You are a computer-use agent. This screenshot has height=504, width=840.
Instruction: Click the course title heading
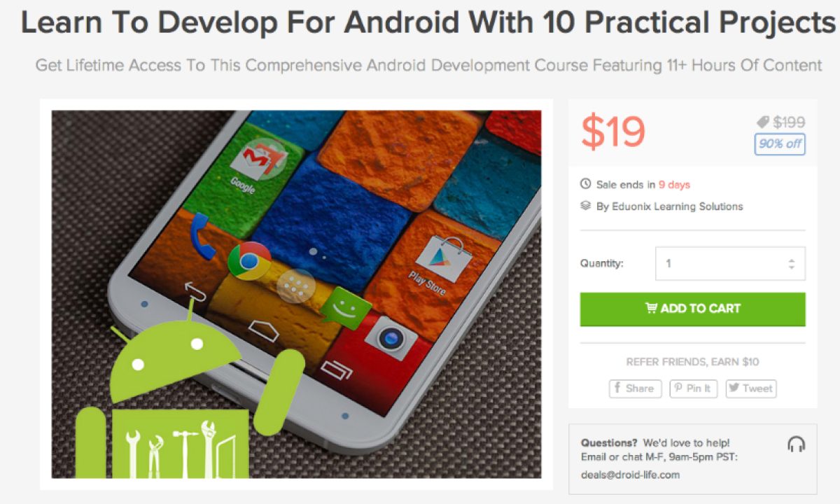point(428,23)
